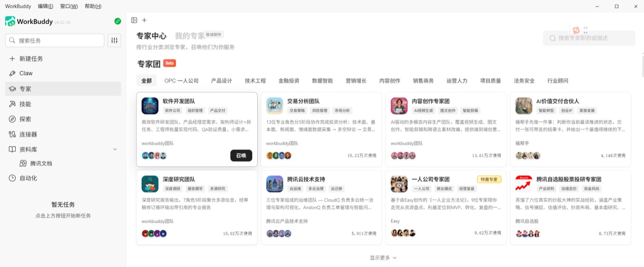Click member avatars on 一人公司专家团 card

coord(404,233)
